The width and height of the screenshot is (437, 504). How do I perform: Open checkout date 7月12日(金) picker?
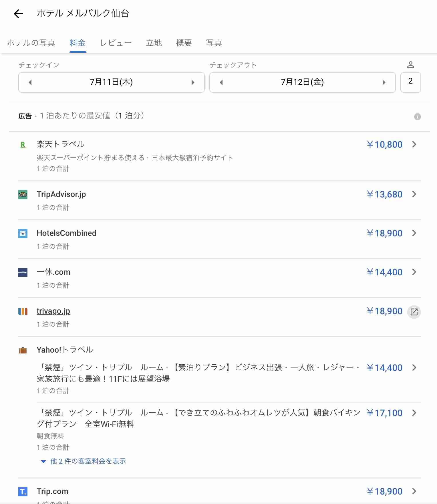tap(302, 82)
